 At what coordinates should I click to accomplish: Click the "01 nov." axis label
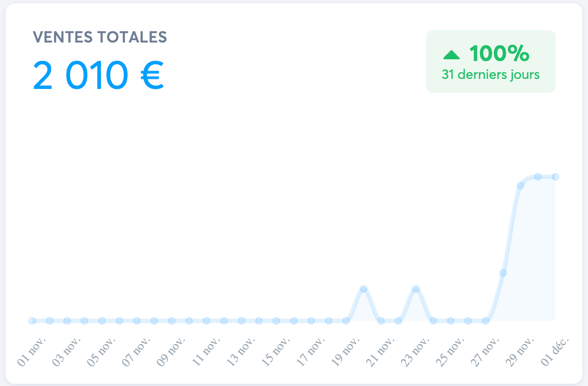pos(32,351)
